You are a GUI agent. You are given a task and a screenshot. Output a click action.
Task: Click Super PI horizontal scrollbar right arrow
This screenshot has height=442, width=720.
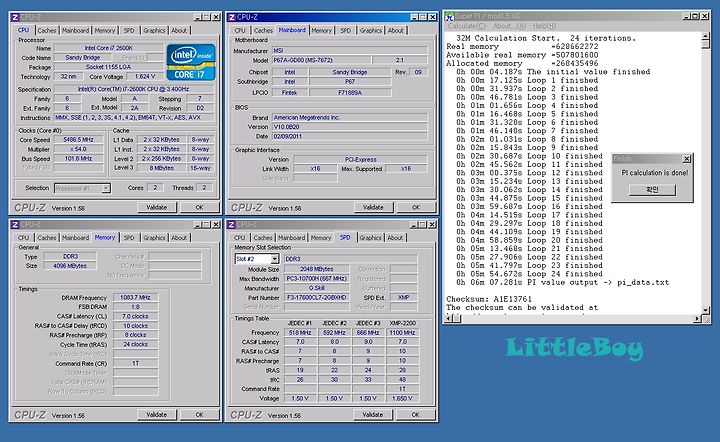coord(698,318)
